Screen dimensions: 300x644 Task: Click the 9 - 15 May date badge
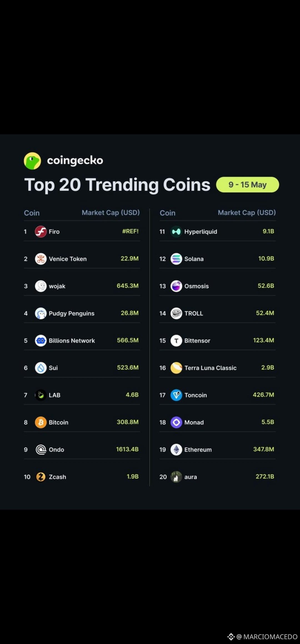click(x=247, y=185)
